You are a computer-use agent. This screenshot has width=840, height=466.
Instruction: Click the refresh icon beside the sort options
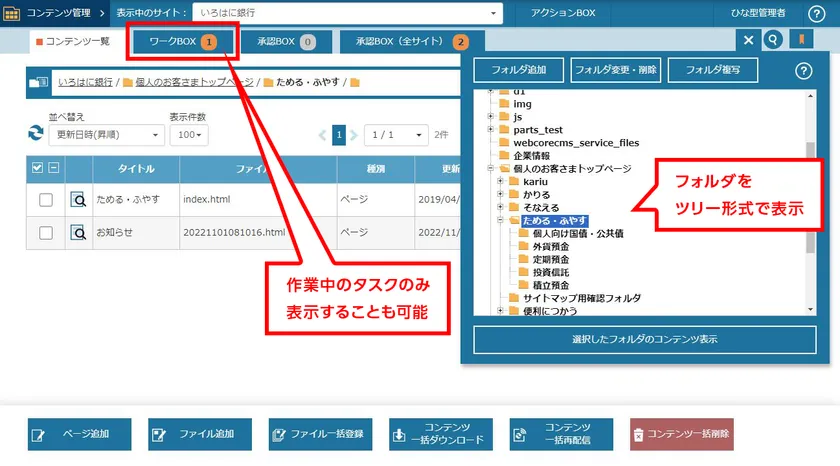pyautogui.click(x=36, y=134)
